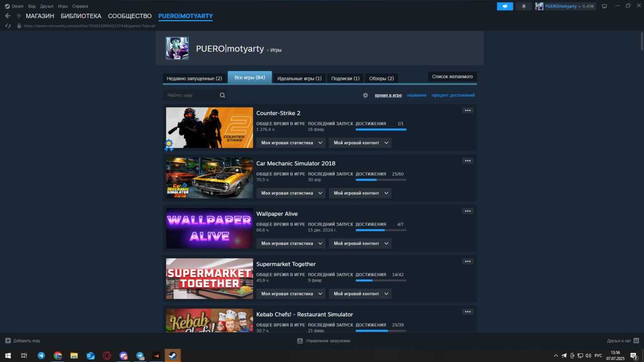Open Управление загрузками
The width and height of the screenshot is (644, 362).
pyautogui.click(x=328, y=341)
